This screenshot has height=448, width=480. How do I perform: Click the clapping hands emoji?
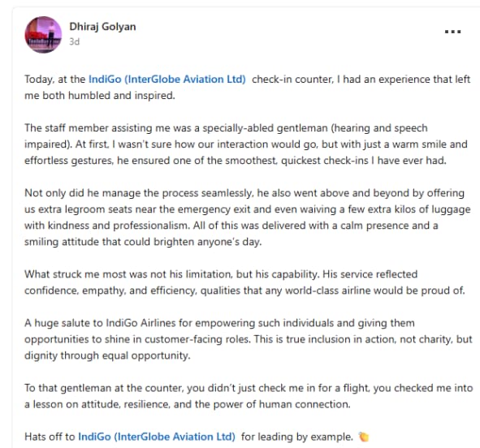[x=363, y=437]
